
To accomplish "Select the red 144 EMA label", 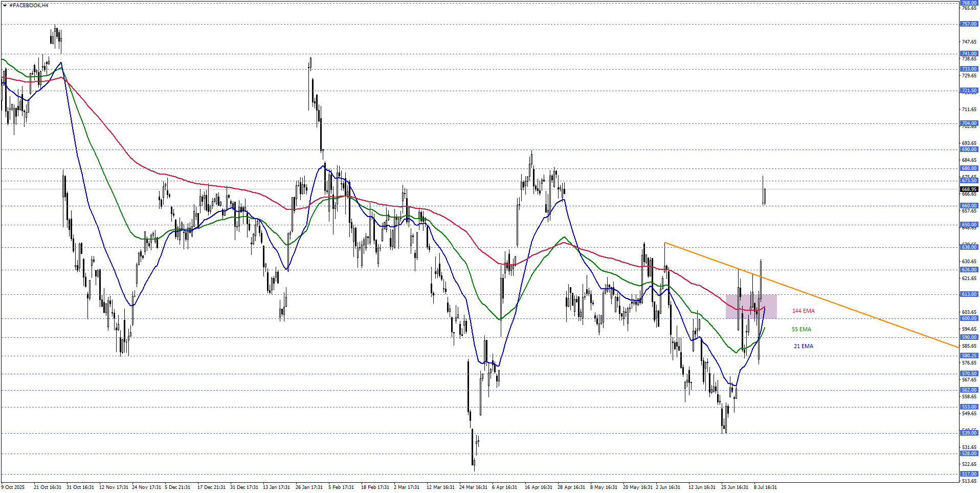I will pos(803,311).
